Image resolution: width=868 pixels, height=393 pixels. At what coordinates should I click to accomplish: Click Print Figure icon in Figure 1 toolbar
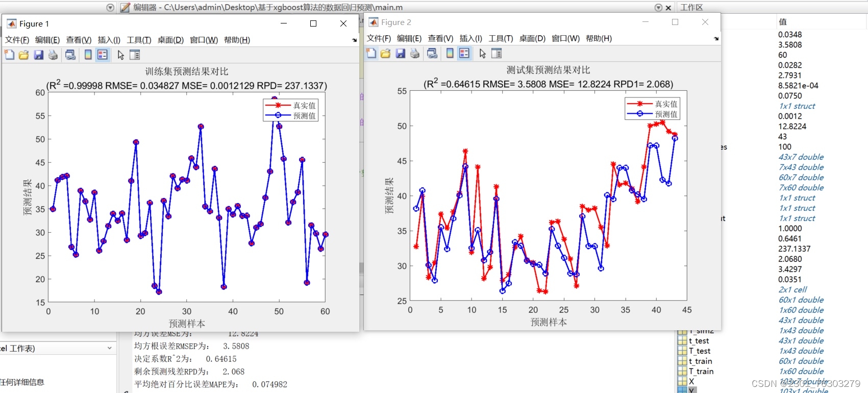click(x=53, y=55)
